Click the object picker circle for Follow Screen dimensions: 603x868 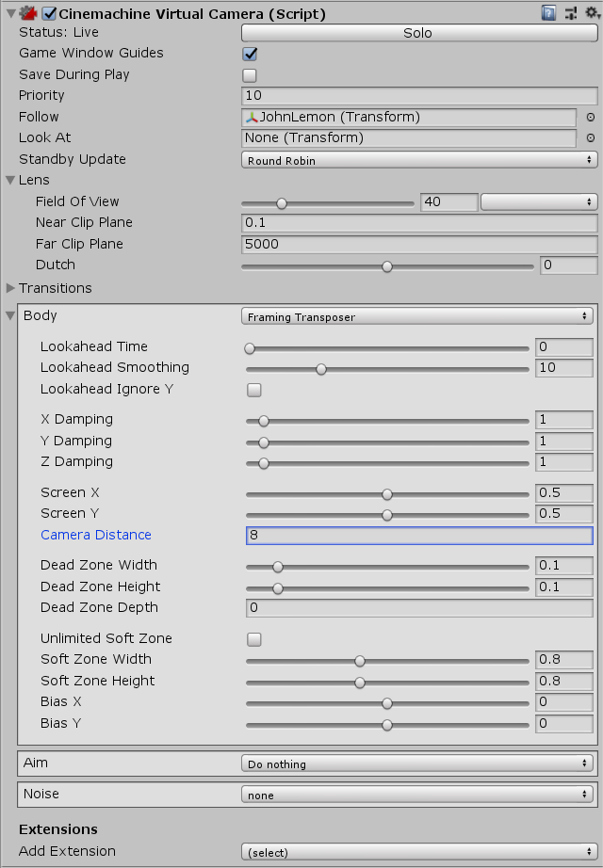(591, 118)
